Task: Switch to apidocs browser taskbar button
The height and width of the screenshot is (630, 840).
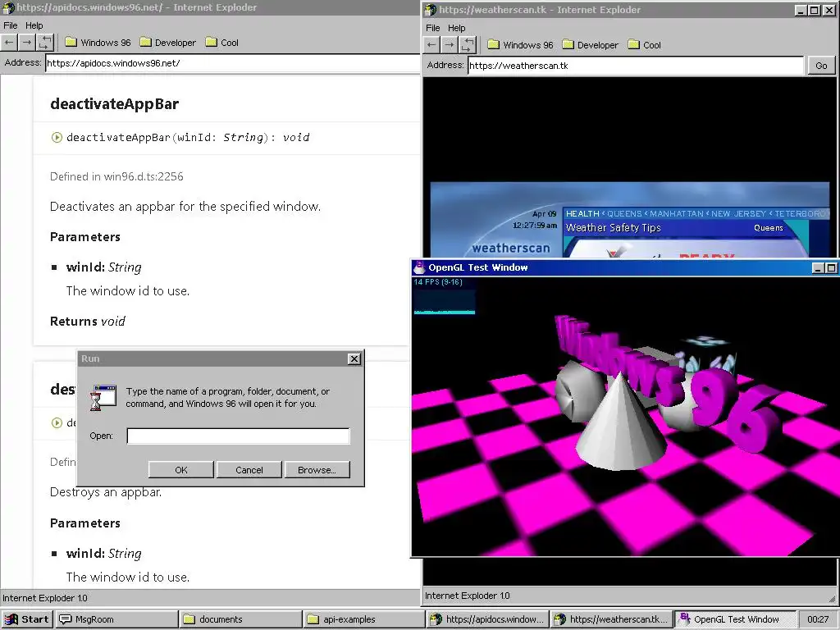Action: (488, 619)
